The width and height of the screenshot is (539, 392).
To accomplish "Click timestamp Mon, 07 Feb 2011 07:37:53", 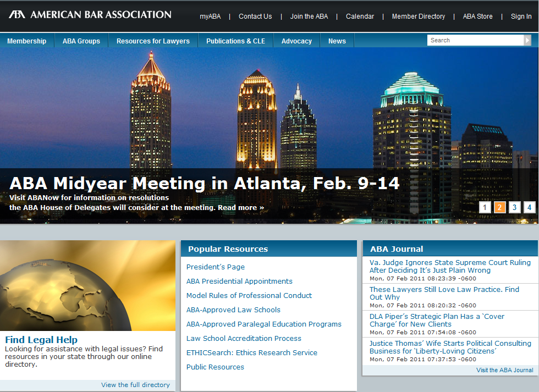I will [x=423, y=360].
